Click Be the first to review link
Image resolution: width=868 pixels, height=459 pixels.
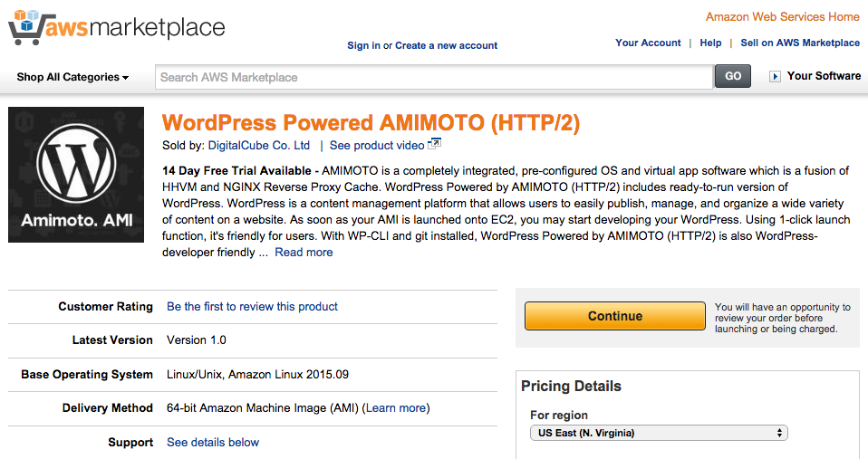252,306
